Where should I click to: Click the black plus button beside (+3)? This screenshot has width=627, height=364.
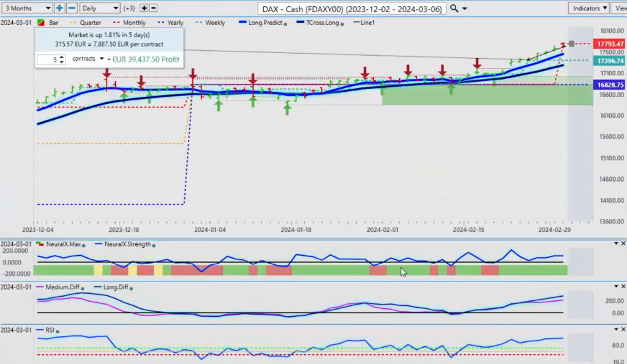coord(144,8)
